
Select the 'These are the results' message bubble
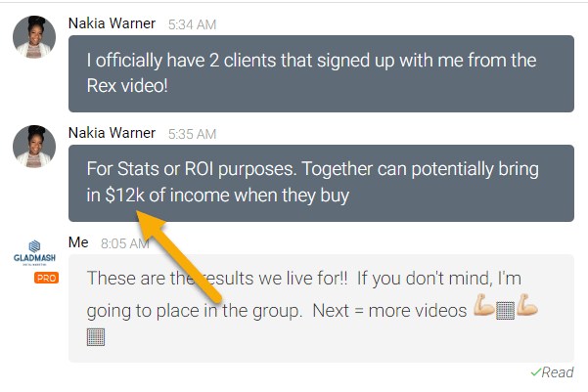pos(321,309)
